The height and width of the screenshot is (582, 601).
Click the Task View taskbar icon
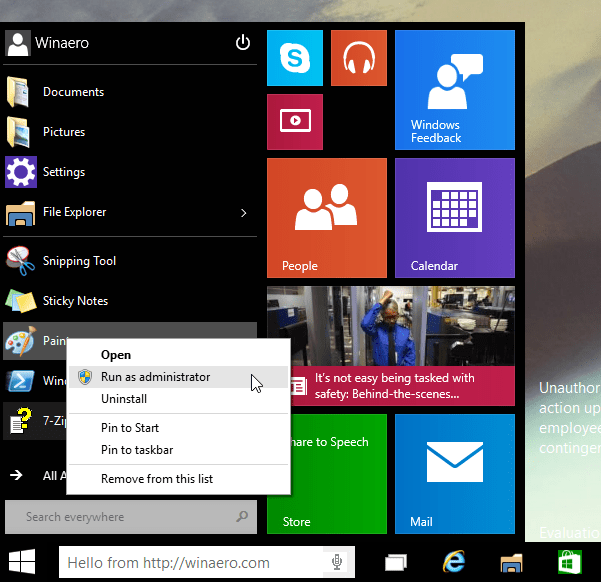[396, 562]
